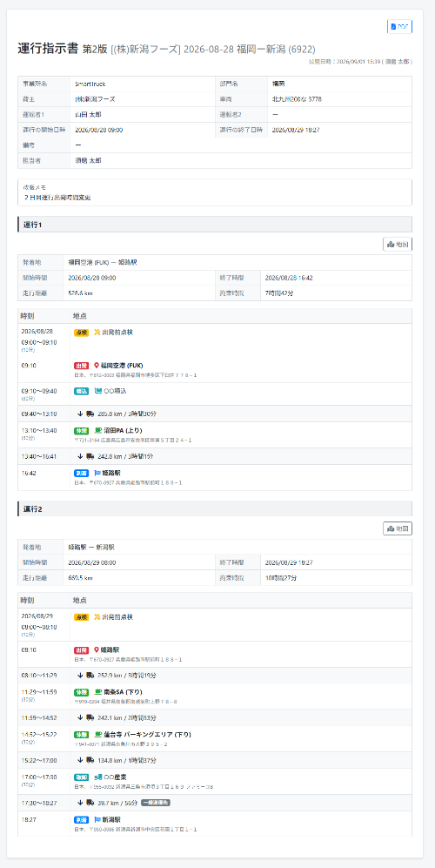Click the 沼田PA (上り) location name
This screenshot has height=868, width=435.
coord(124,430)
